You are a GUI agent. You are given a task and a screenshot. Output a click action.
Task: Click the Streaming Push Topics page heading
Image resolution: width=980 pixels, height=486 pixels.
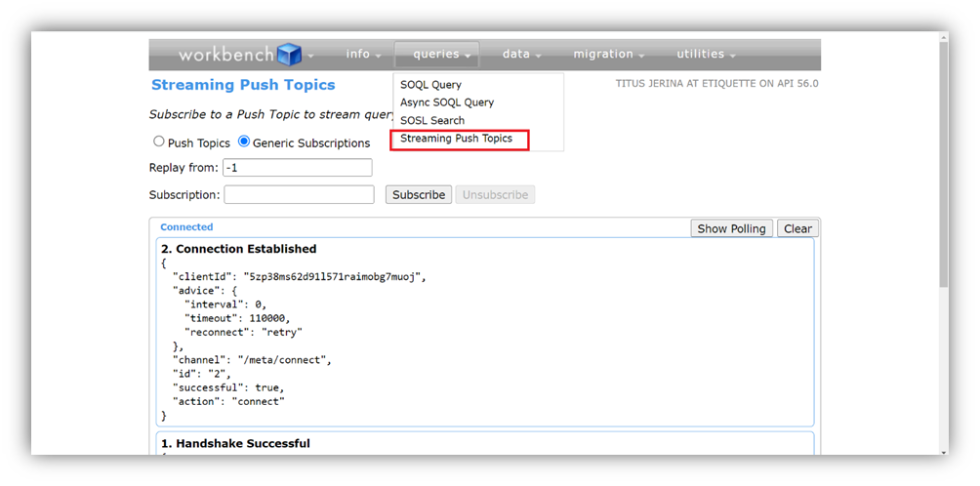pyautogui.click(x=243, y=85)
